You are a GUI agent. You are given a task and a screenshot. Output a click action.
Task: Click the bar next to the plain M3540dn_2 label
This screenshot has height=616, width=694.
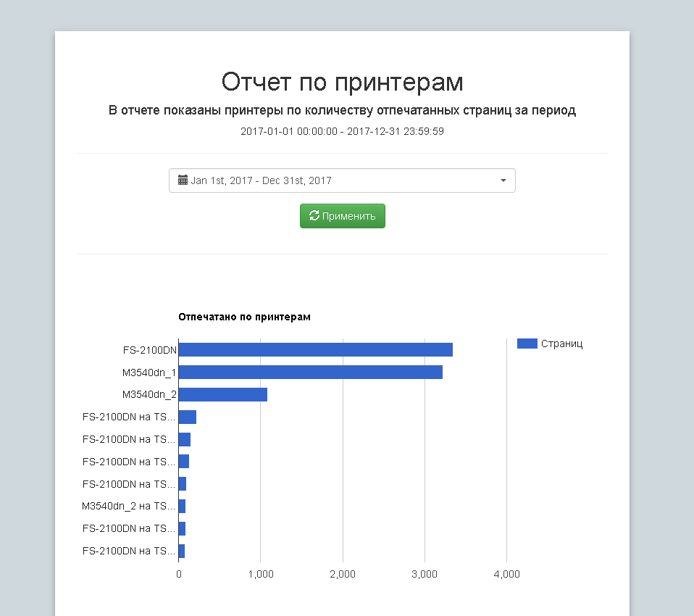[x=222, y=395]
